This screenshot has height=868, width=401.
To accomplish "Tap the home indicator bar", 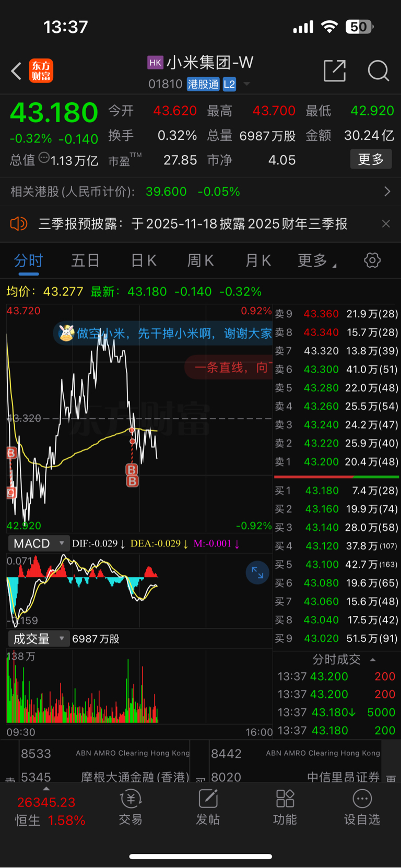I will pyautogui.click(x=200, y=856).
